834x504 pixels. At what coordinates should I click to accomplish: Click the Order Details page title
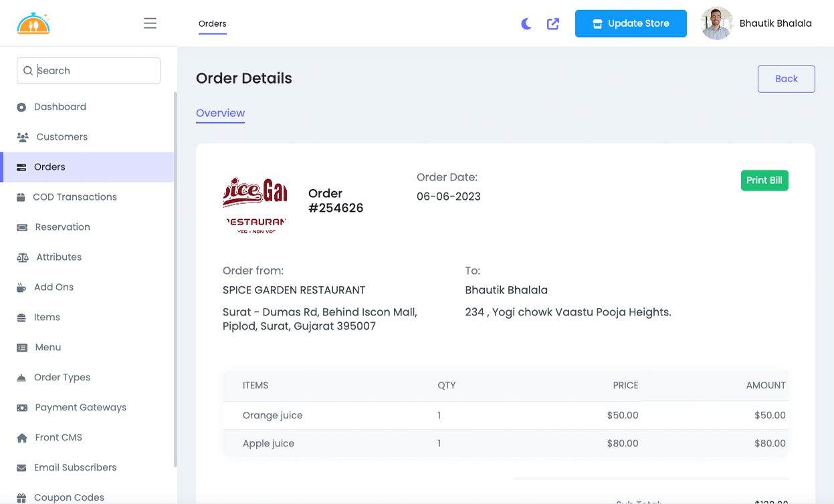(244, 78)
